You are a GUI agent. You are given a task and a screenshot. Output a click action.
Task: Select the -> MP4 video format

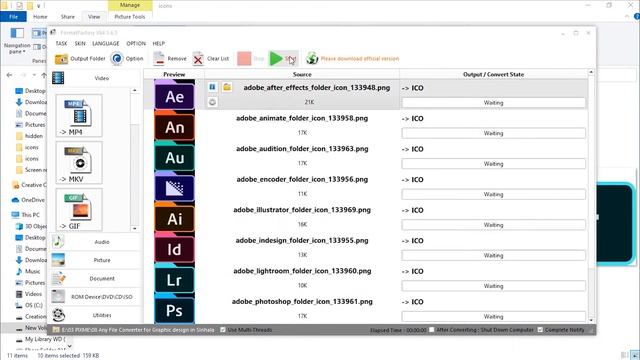pos(79,116)
